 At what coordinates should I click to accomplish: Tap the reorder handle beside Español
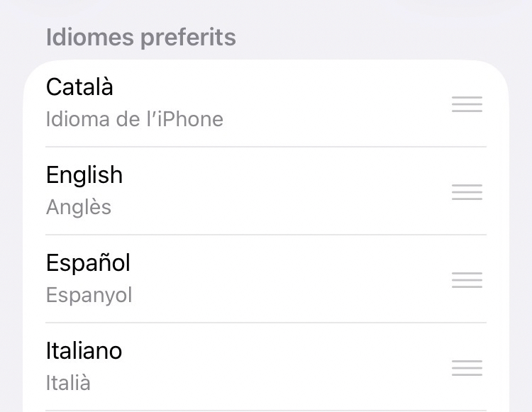pos(467,280)
